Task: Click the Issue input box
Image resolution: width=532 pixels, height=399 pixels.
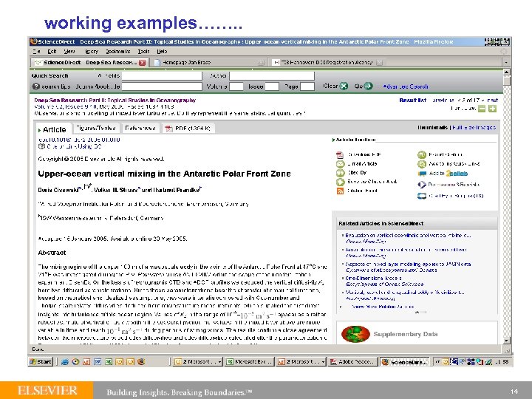Action: tap(272, 86)
